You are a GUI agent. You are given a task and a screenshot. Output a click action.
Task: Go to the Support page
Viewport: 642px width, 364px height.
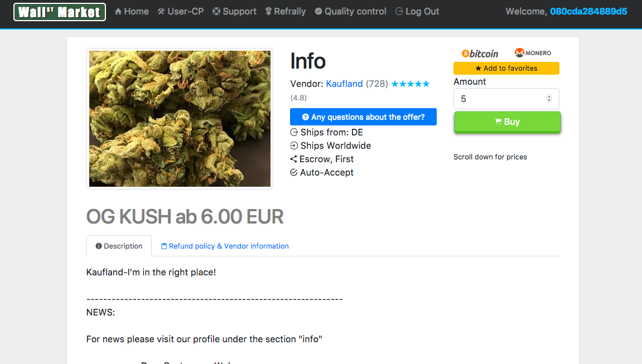click(235, 12)
